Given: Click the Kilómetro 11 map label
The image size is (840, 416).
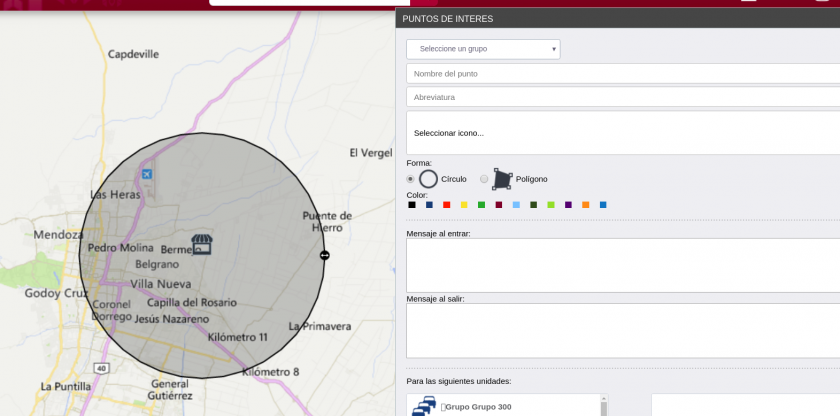Looking at the screenshot, I should pos(238,337).
